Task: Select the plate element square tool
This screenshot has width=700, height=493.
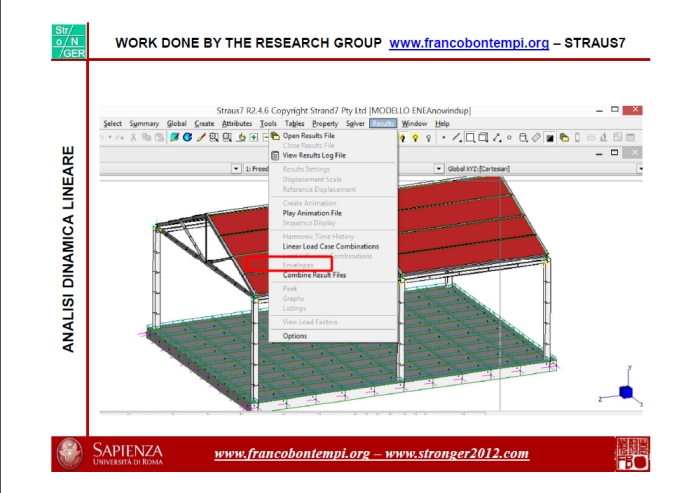Action: click(x=470, y=137)
